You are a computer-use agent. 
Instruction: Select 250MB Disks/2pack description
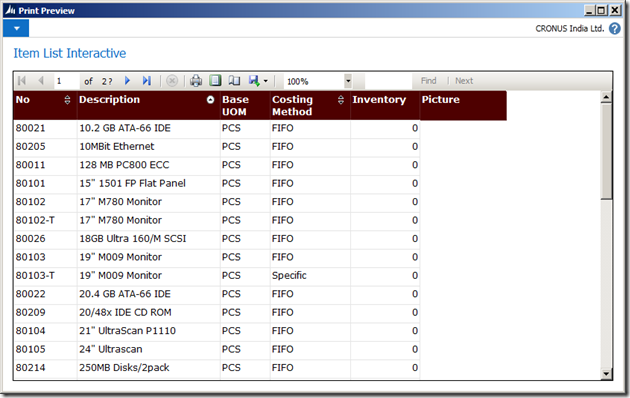click(124, 368)
